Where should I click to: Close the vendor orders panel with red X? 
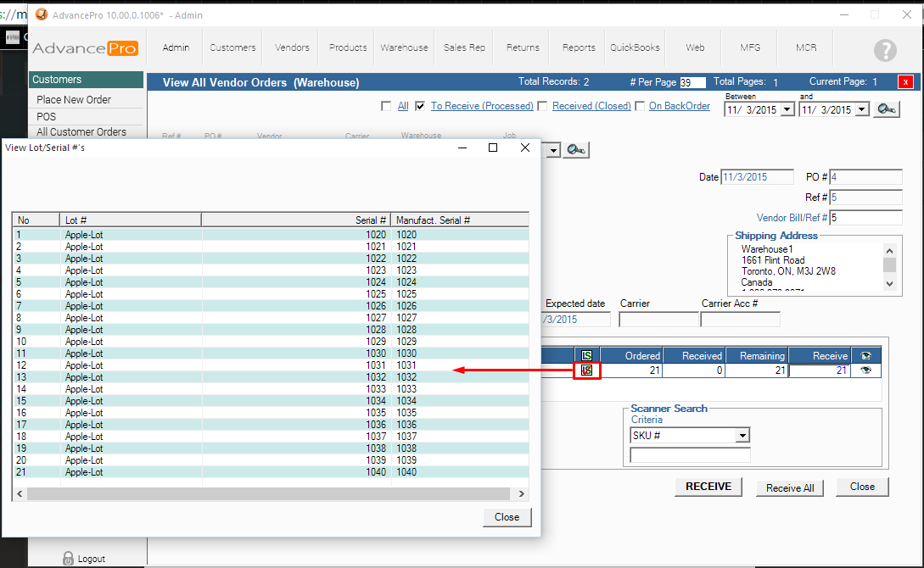(x=906, y=82)
